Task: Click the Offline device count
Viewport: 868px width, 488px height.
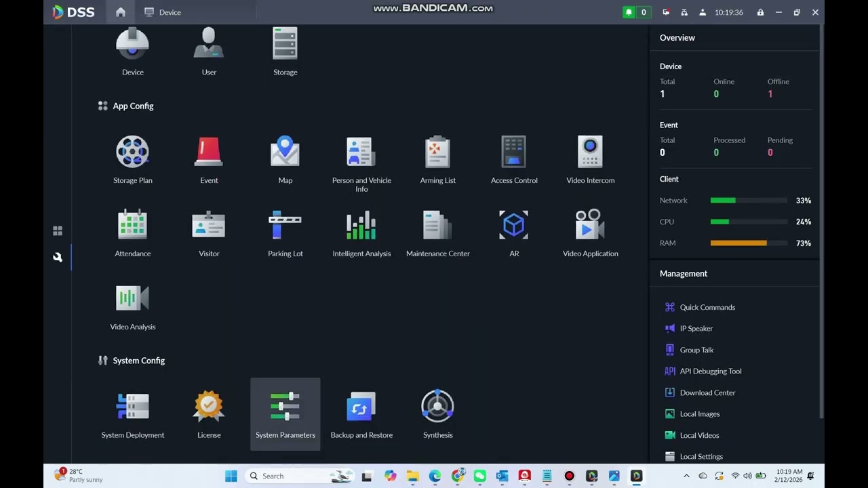Action: 770,94
